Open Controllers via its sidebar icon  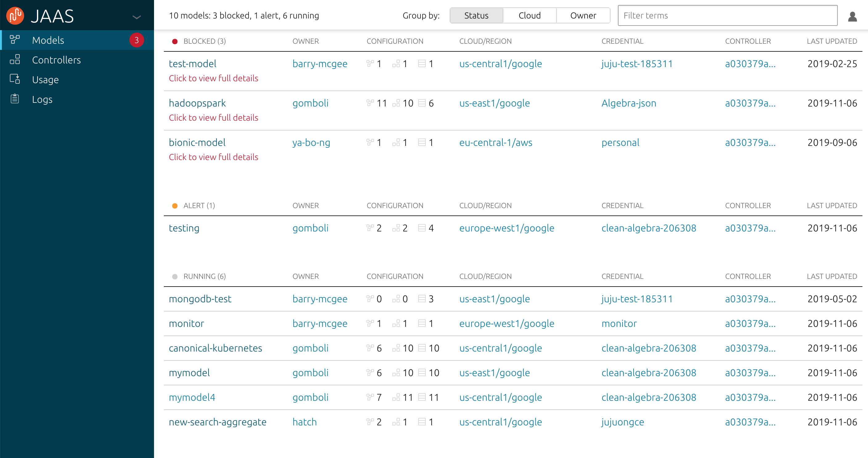pyautogui.click(x=14, y=59)
